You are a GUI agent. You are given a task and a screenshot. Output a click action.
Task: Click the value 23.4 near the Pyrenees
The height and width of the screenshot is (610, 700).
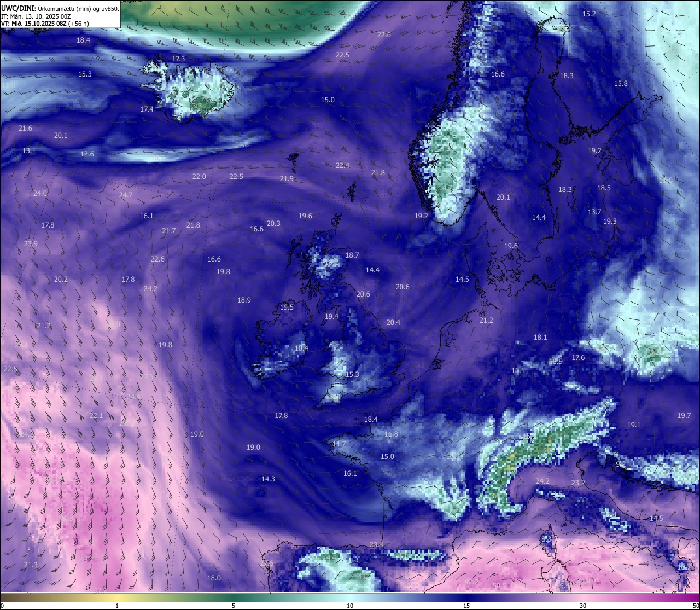(x=376, y=545)
